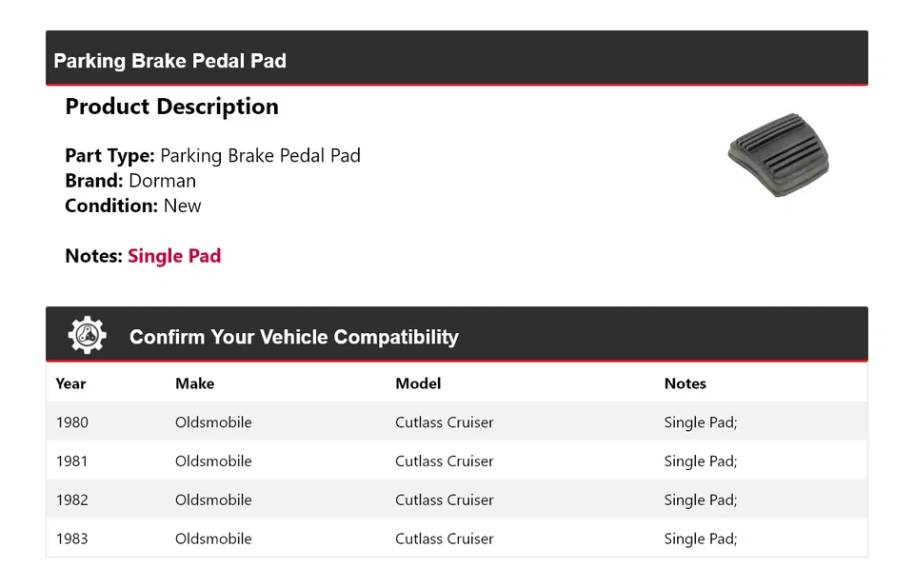Click the 1981 year cell
This screenshot has width=914, height=588.
click(71, 461)
